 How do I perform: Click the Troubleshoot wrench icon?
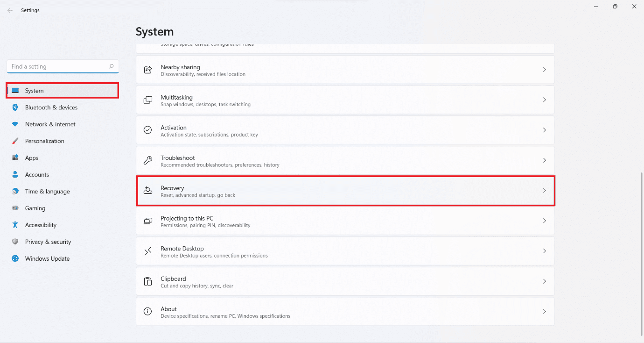[x=148, y=160]
